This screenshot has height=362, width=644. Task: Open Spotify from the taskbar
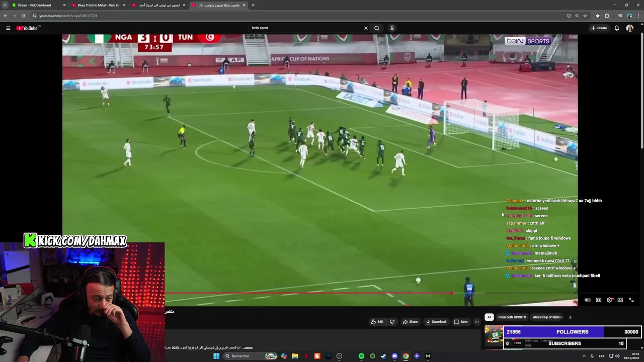coord(361,356)
